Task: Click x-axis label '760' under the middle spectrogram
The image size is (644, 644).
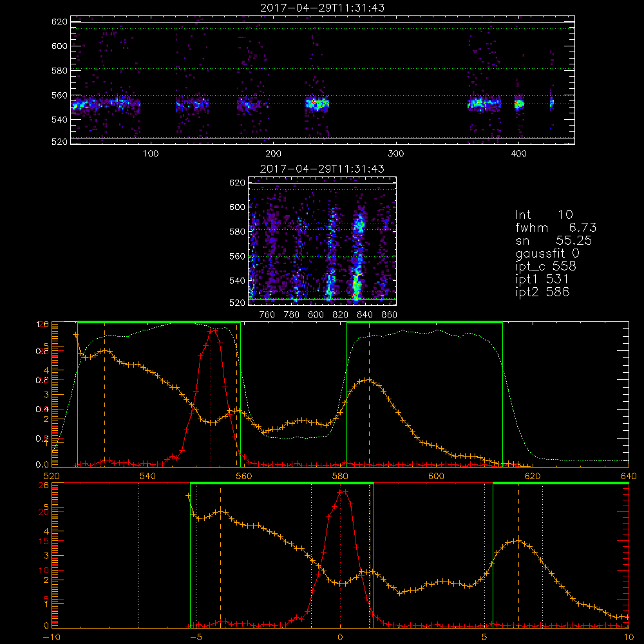Action: (267, 315)
